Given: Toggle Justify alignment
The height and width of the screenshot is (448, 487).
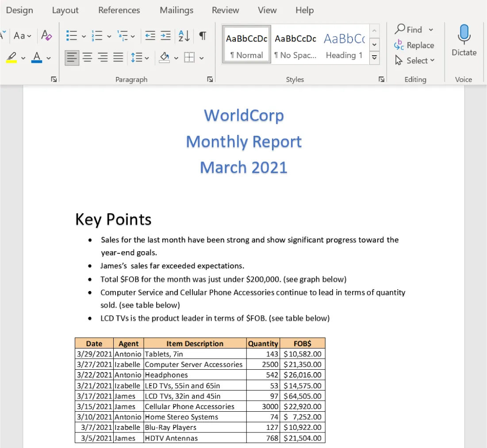Looking at the screenshot, I should 118,57.
